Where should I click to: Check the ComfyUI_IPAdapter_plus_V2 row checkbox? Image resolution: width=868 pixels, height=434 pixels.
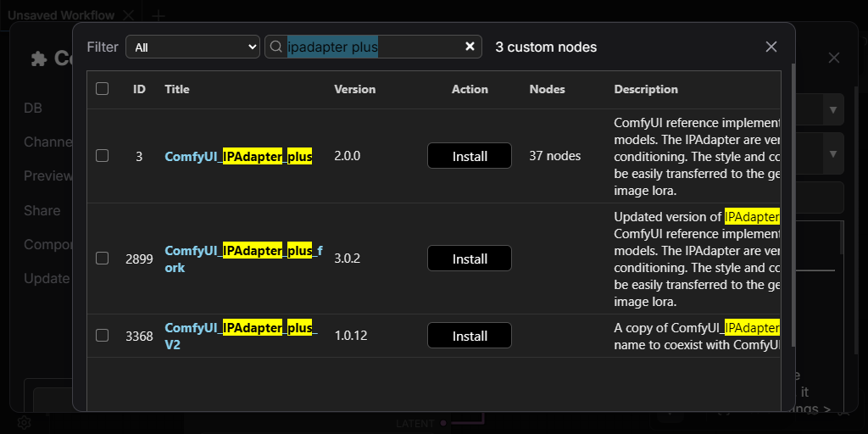pyautogui.click(x=102, y=336)
